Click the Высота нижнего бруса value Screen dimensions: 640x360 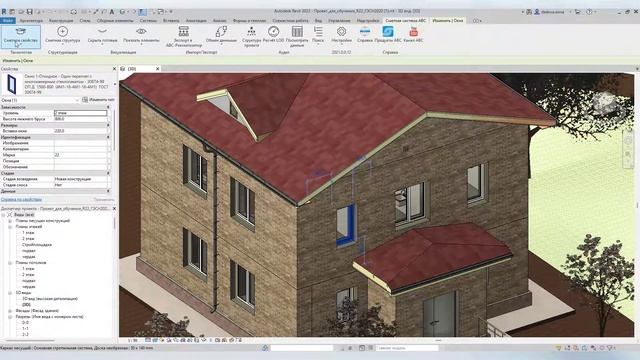[80, 119]
